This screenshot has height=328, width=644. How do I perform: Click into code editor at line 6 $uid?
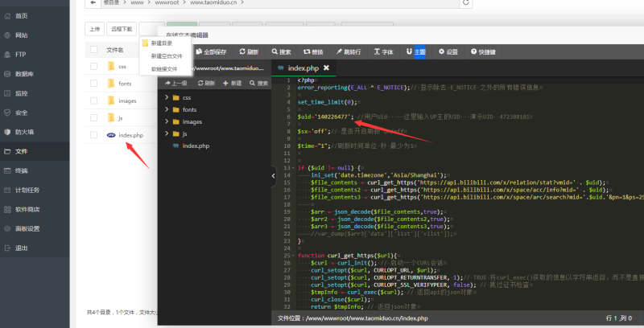tap(304, 117)
